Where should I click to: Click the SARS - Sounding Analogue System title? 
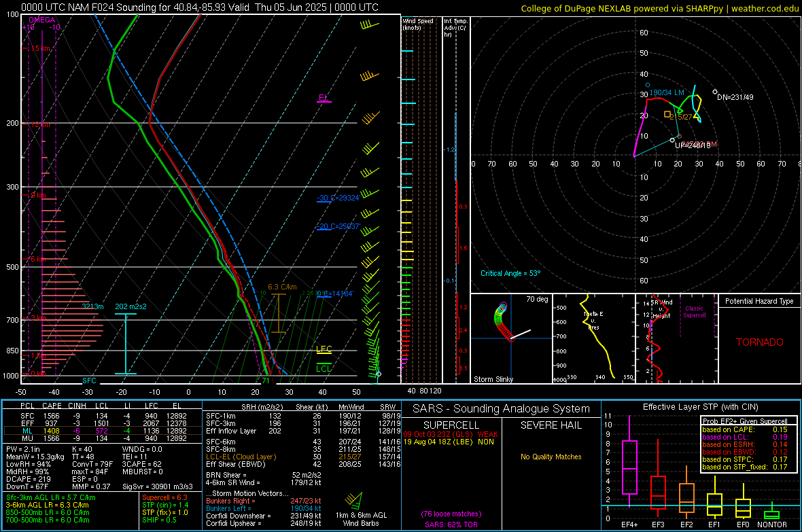tap(501, 409)
